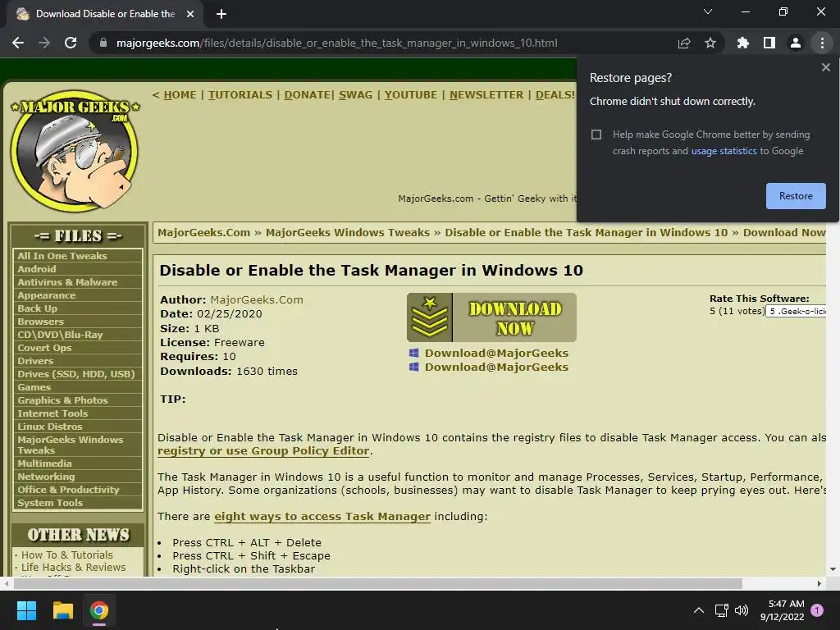Close the Download Disable or Enable tab
This screenshot has height=630, width=840.
190,14
